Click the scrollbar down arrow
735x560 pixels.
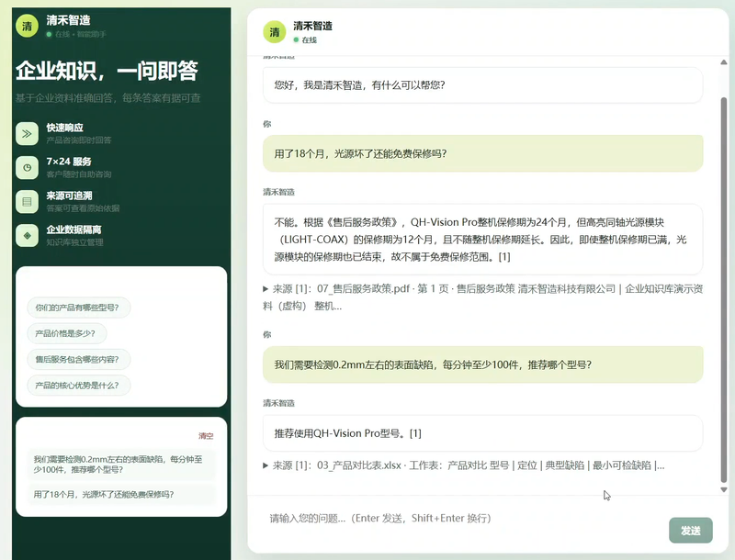[x=724, y=489]
